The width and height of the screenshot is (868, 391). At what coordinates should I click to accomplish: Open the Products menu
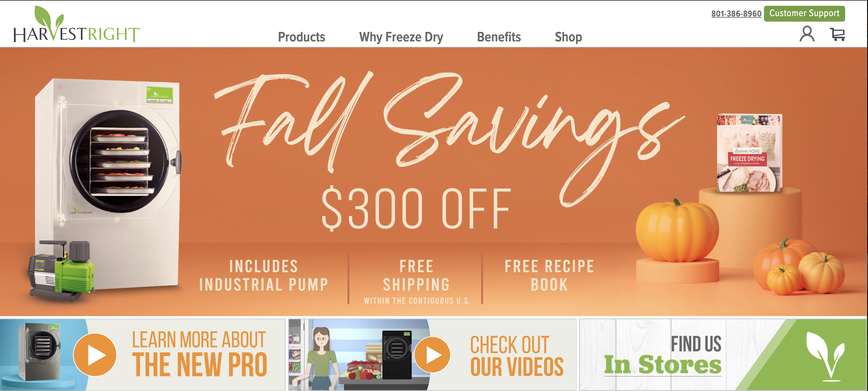(x=302, y=37)
